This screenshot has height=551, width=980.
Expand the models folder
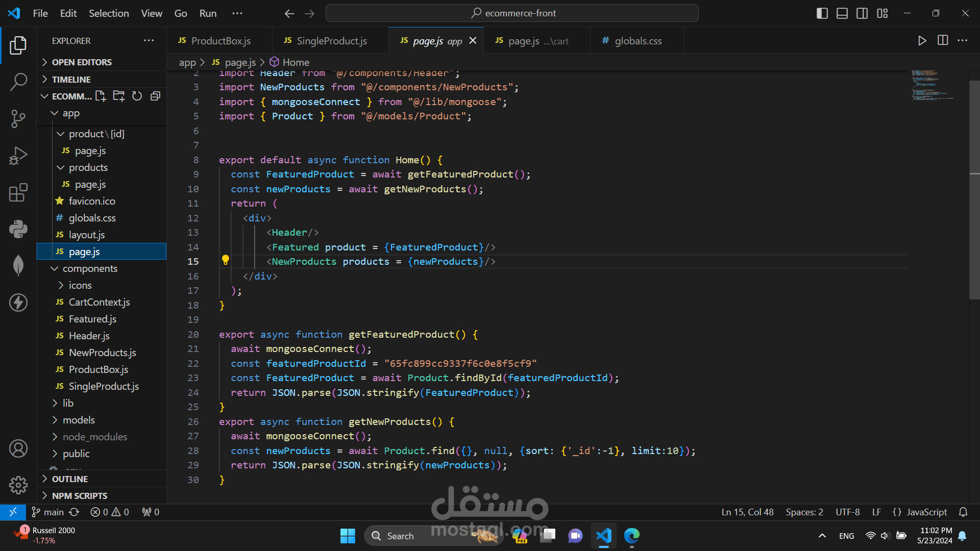(79, 420)
